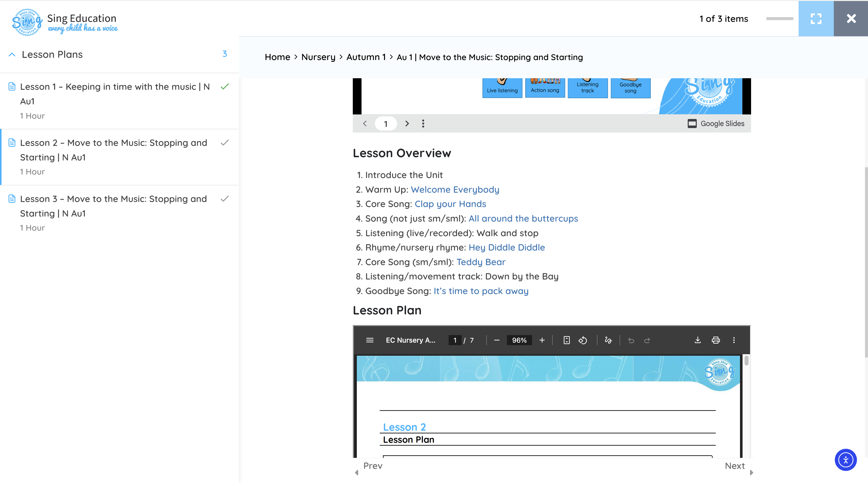Rotate the PDF counterclockwise
This screenshot has height=483, width=868.
[583, 340]
